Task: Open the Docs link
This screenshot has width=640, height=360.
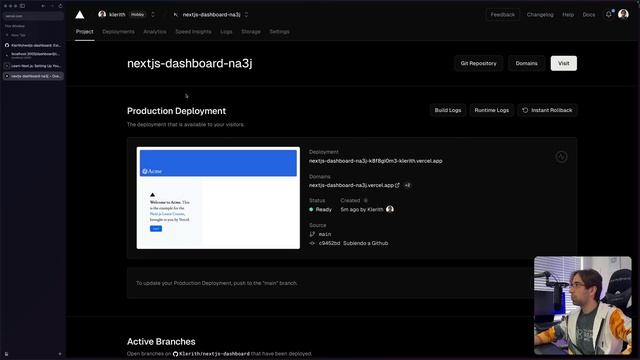Action: [x=589, y=15]
